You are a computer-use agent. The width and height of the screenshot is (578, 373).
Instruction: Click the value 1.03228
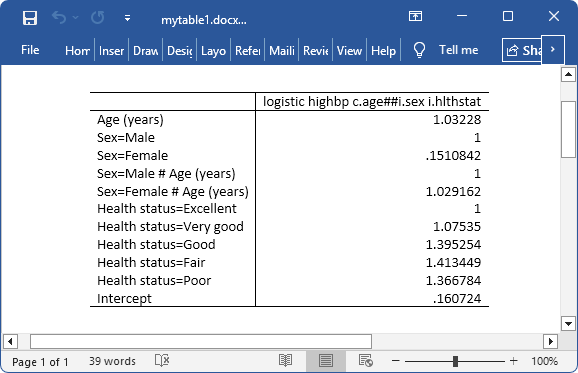(x=457, y=120)
